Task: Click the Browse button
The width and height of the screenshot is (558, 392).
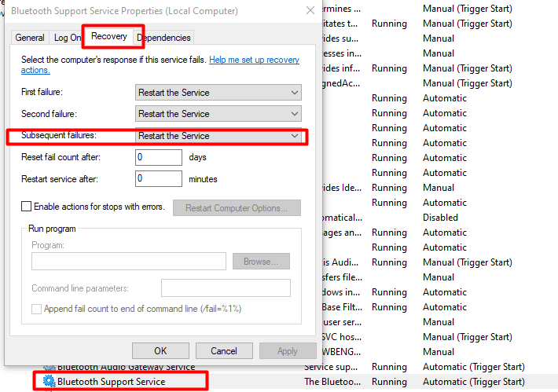Action: click(261, 262)
